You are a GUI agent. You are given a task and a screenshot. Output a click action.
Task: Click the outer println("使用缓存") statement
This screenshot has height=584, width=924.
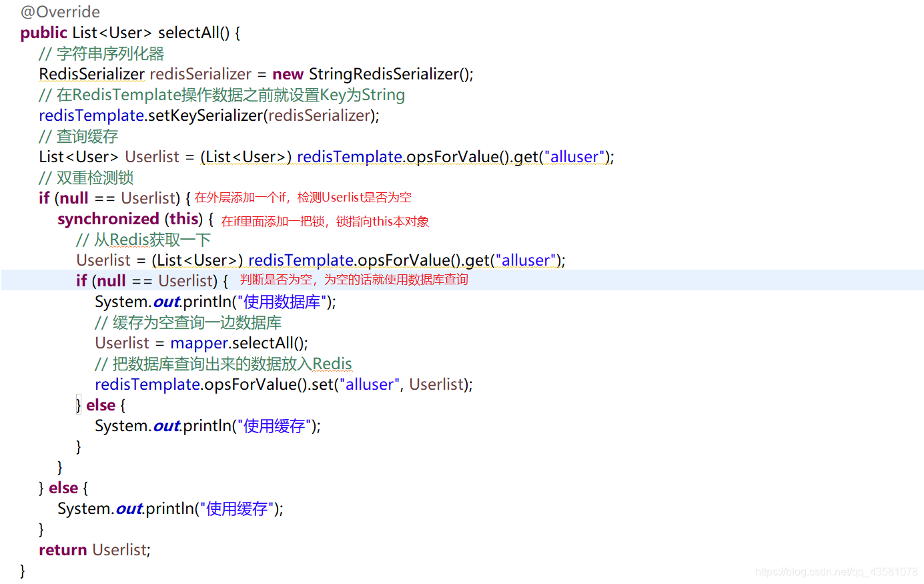[170, 509]
